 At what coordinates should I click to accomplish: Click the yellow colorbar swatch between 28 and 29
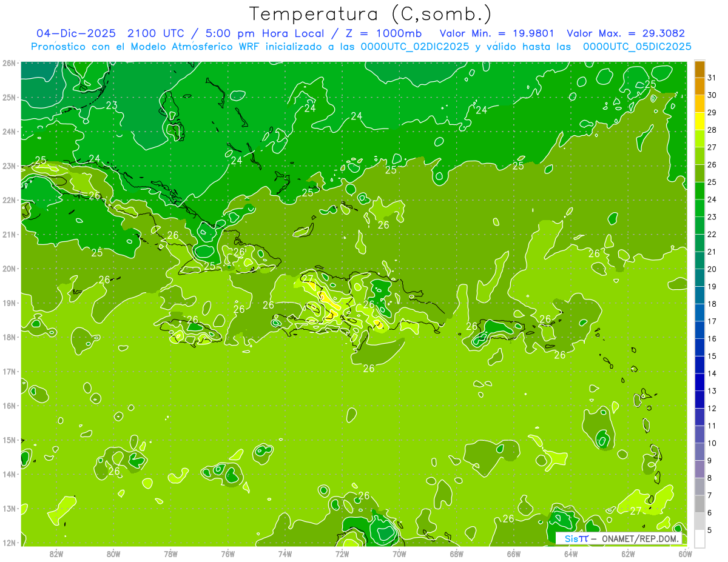pos(699,121)
